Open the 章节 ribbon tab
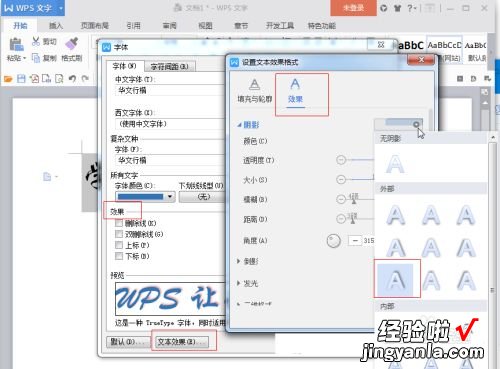This screenshot has width=500, height=369. 241,26
